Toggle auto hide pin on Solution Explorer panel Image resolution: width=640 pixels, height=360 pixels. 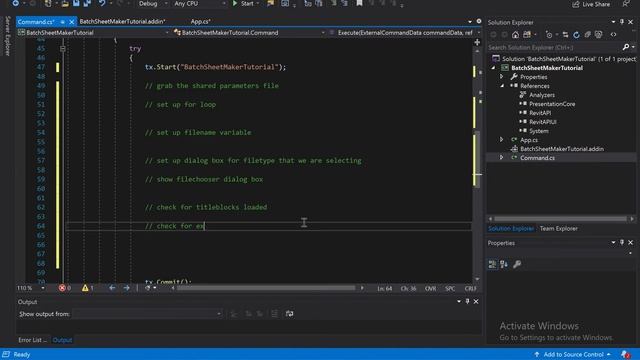(622, 22)
